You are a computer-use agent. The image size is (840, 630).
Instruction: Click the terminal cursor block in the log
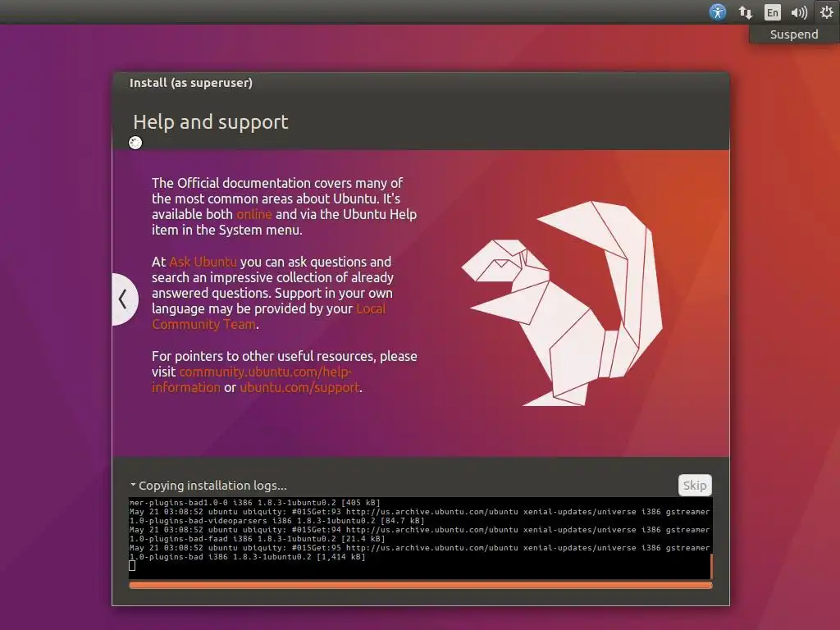click(132, 566)
